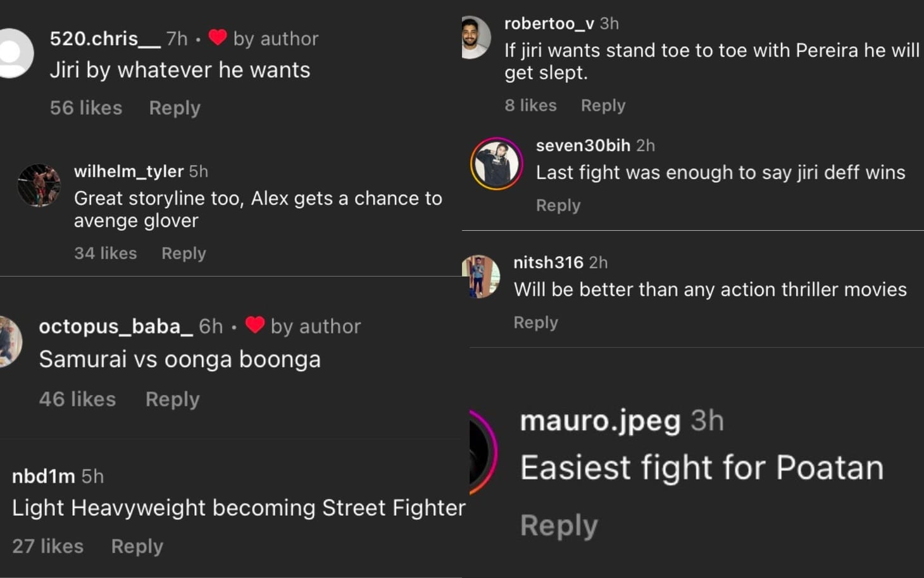
Task: Reply to nbd1m's Street Fighter comment
Action: click(x=137, y=546)
